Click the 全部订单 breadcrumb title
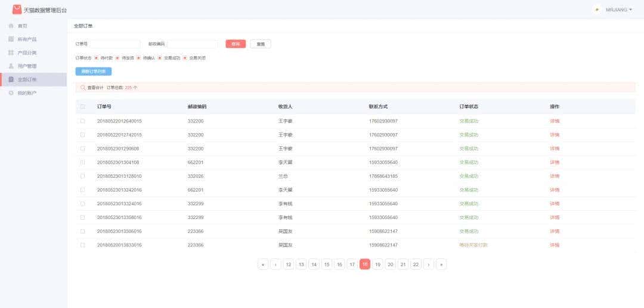The width and height of the screenshot is (644, 308). pos(83,26)
